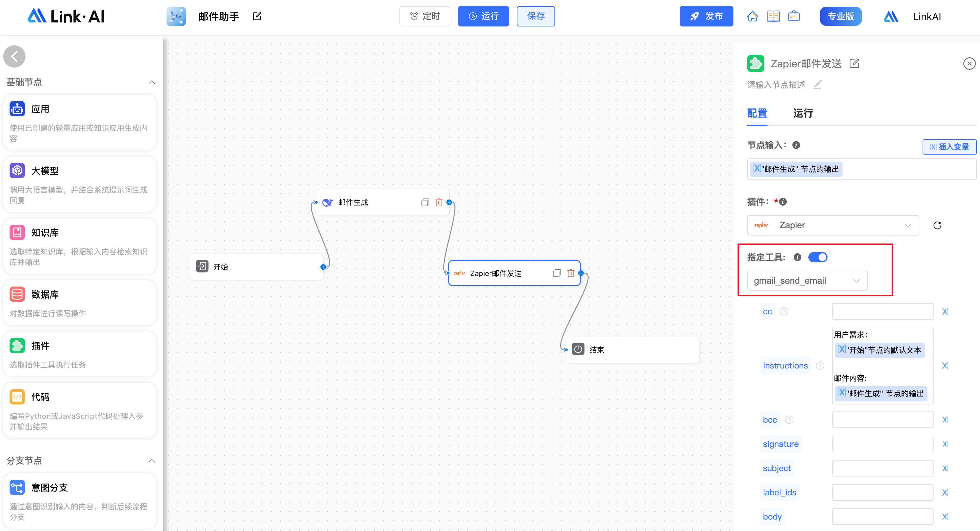Switch to the 配置 tab
The height and width of the screenshot is (531, 980).
pyautogui.click(x=757, y=113)
